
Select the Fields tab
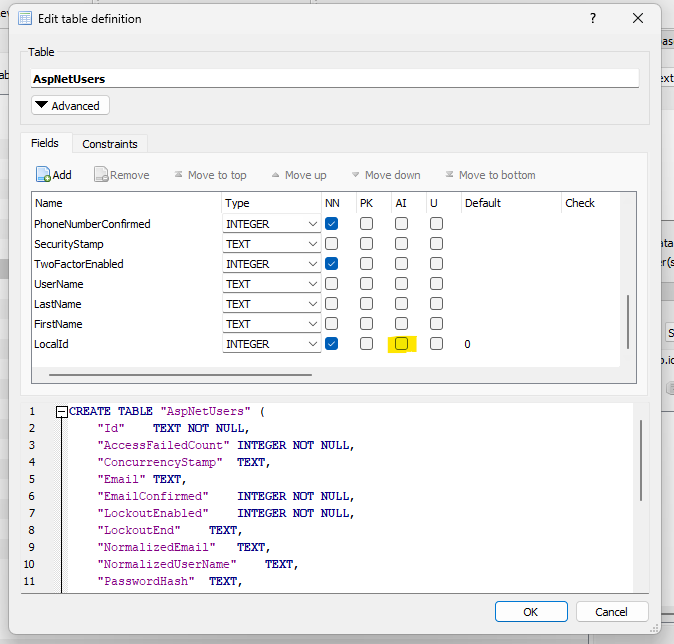(45, 143)
